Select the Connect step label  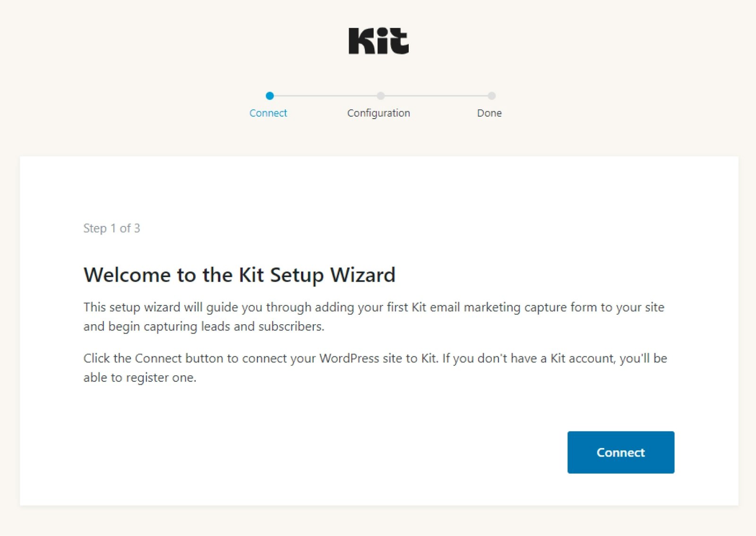[x=268, y=113]
